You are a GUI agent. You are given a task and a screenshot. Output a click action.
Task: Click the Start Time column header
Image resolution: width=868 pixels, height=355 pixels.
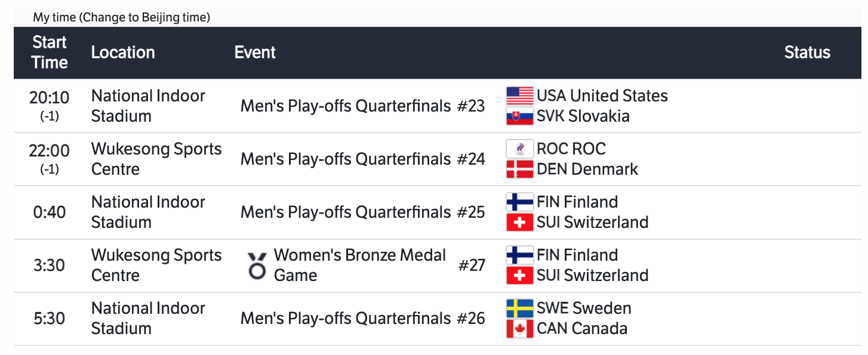50,53
